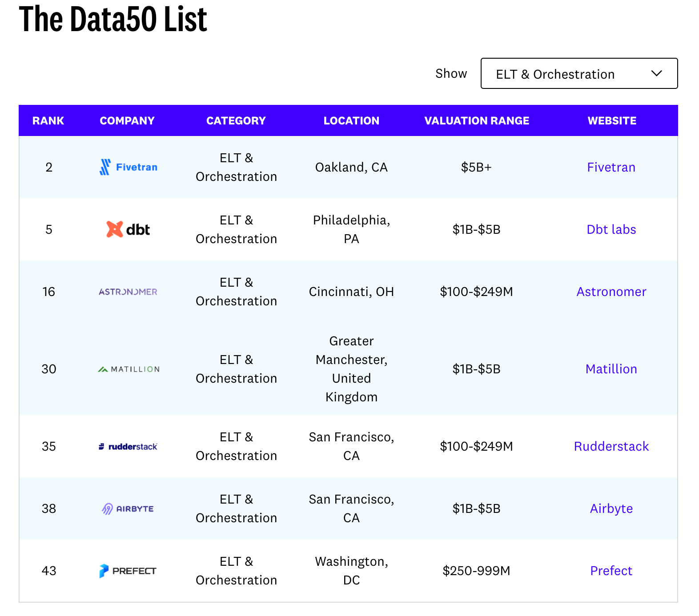Image resolution: width=699 pixels, height=616 pixels.
Task: Click the Greater Manchester, United Kingdom cell
Action: (x=351, y=369)
